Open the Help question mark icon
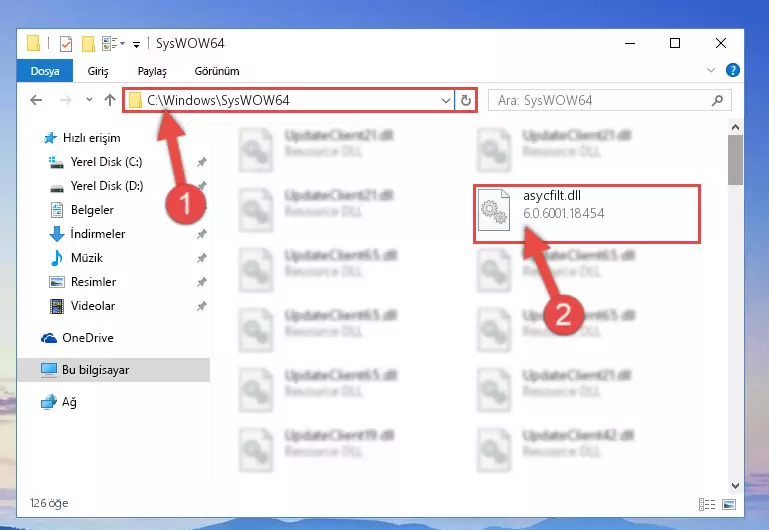This screenshot has width=769, height=530. point(732,70)
